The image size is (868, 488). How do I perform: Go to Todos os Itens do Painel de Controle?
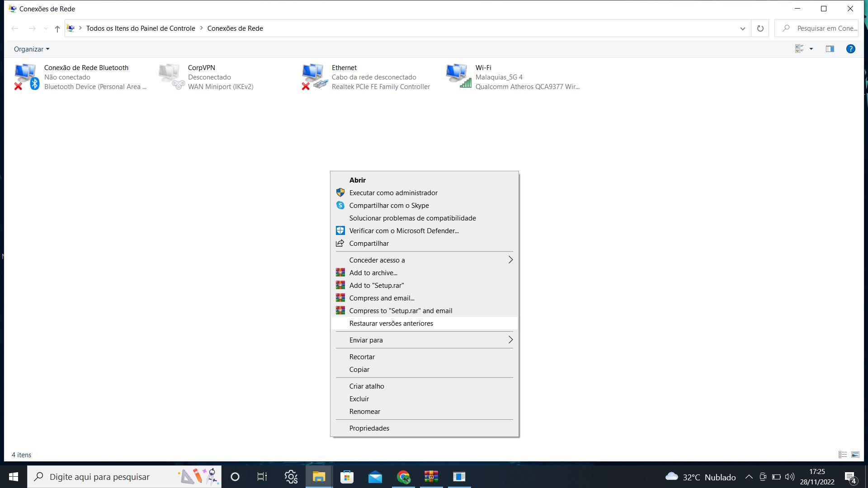tap(141, 28)
